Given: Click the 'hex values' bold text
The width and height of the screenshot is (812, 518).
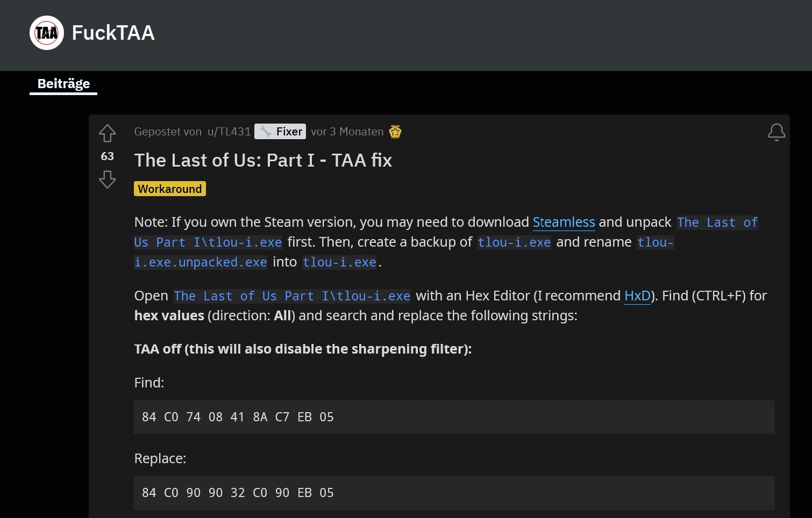Looking at the screenshot, I should click(x=169, y=315).
